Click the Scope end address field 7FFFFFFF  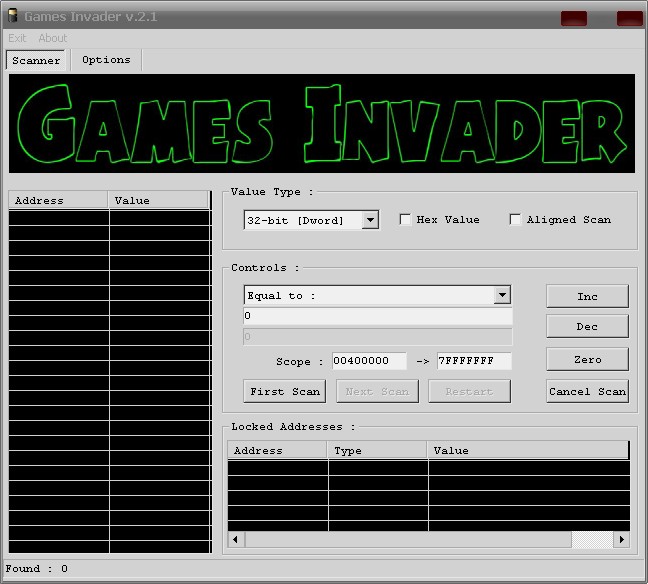click(x=474, y=361)
